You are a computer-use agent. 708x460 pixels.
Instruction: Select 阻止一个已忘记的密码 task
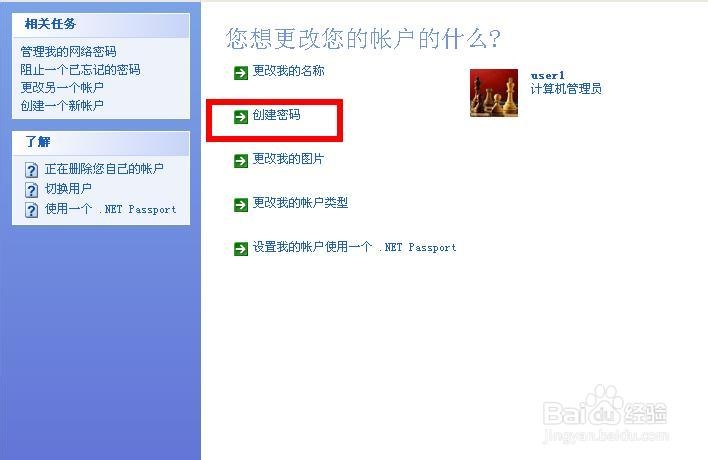[80, 70]
